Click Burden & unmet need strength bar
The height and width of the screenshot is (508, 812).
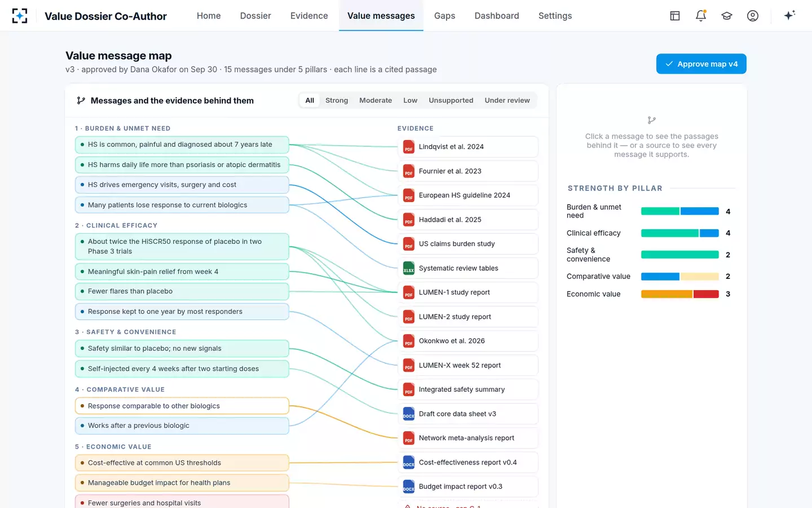click(680, 211)
